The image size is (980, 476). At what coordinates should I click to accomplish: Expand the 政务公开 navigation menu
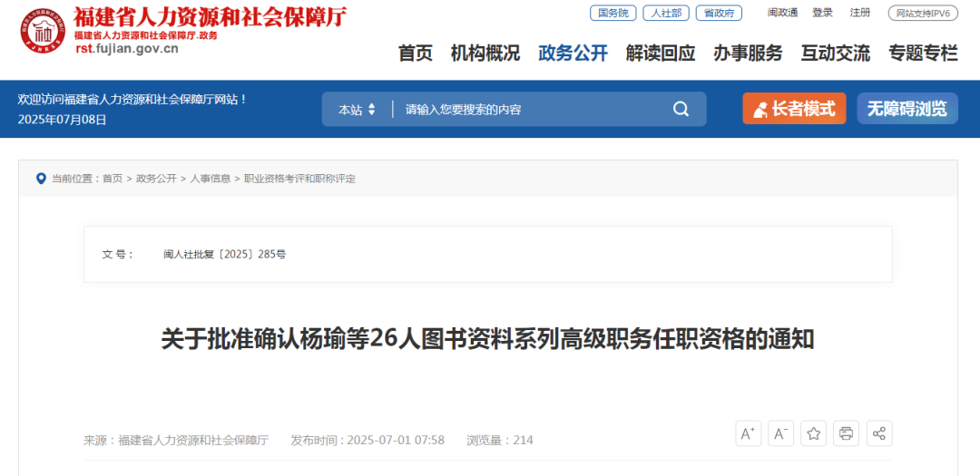click(573, 53)
